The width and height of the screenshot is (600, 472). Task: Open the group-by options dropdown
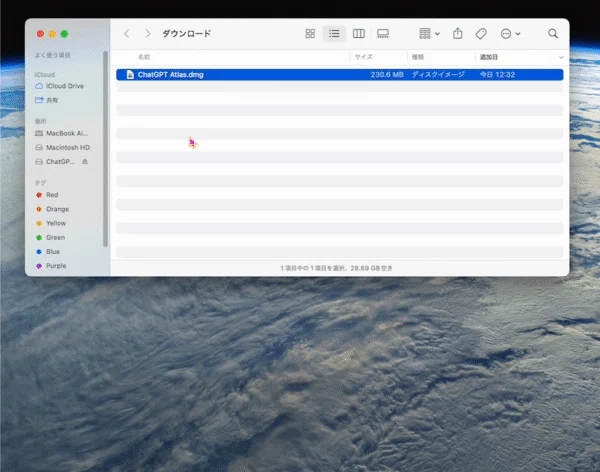point(429,34)
